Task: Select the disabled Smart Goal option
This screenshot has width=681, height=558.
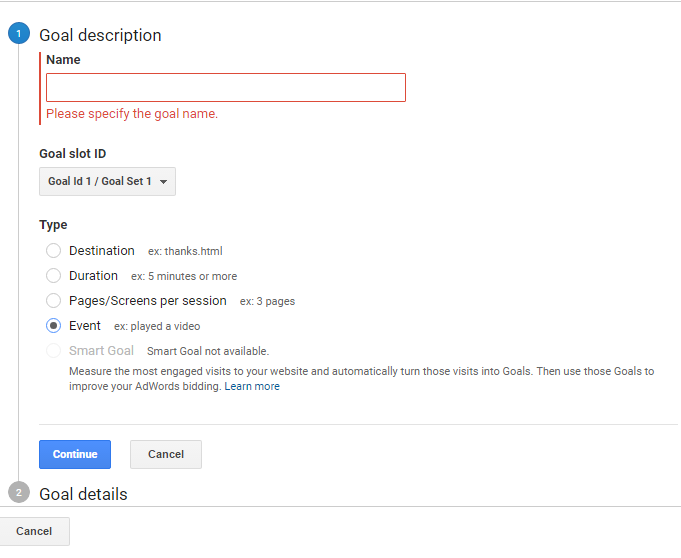Action: 53,350
